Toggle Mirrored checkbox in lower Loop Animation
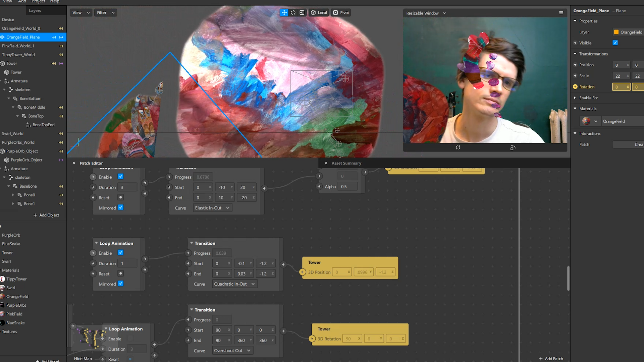Screen dimensions: 644x362 (x=121, y=284)
